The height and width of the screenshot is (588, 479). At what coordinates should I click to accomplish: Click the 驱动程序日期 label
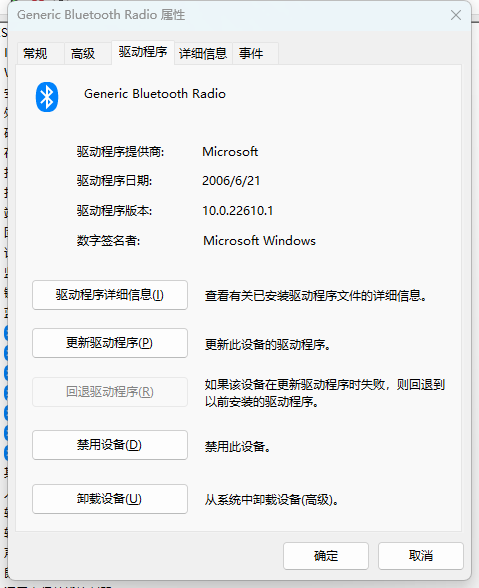click(x=114, y=181)
